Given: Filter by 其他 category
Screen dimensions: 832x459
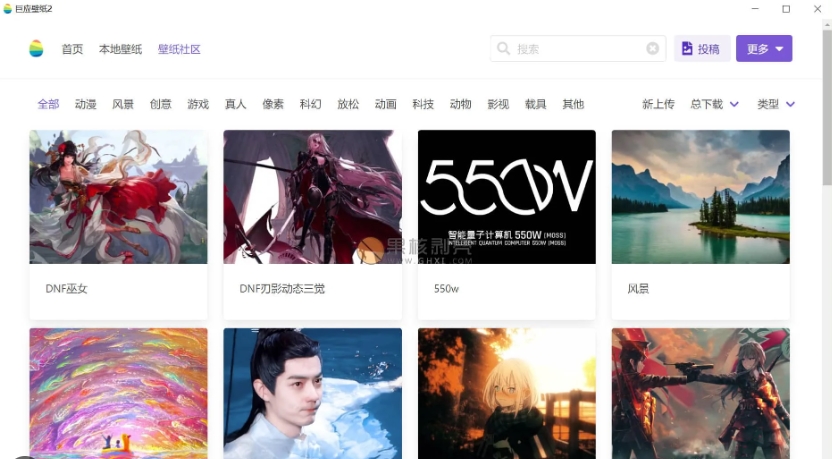Looking at the screenshot, I should click(573, 104).
